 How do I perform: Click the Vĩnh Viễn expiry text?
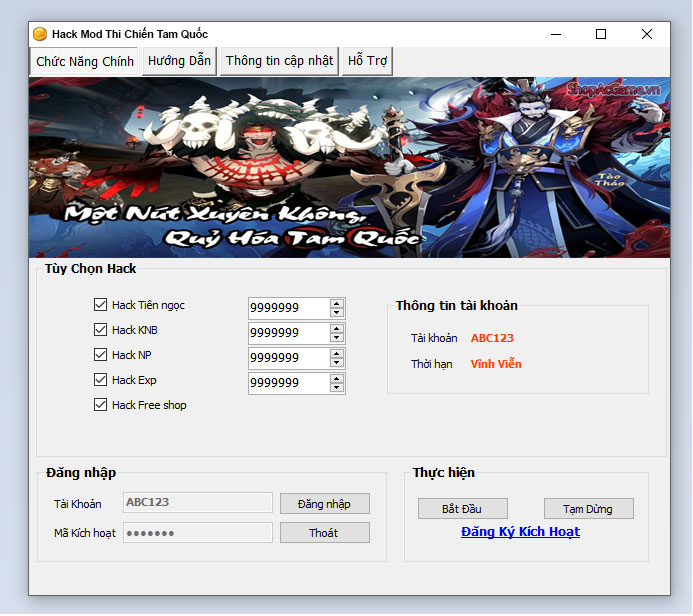tap(496, 364)
